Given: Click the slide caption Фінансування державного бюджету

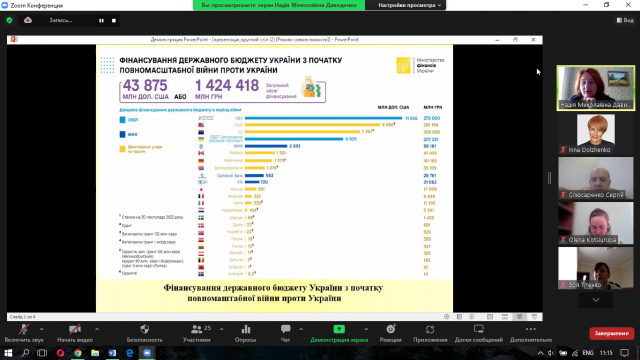Looking at the screenshot, I should [273, 293].
